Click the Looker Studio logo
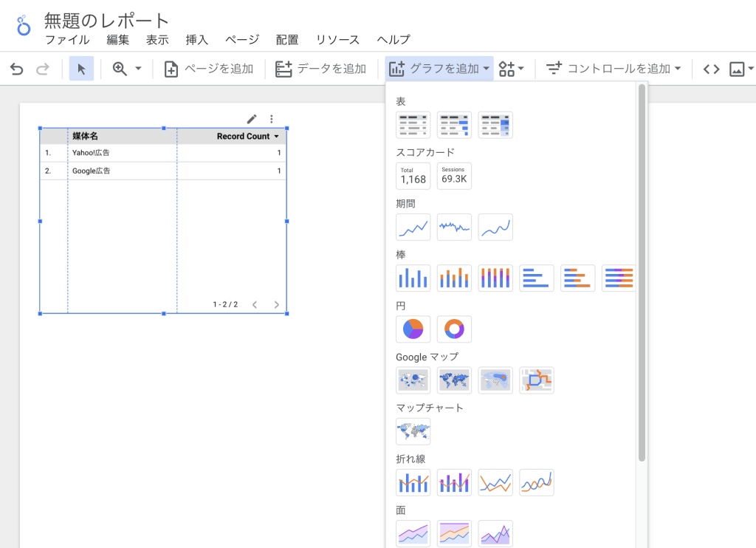 click(x=23, y=26)
